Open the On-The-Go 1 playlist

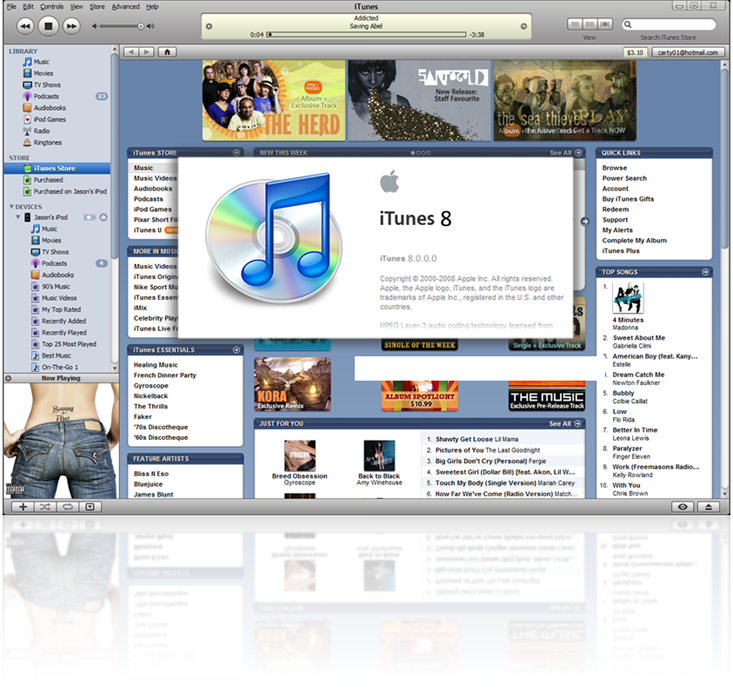click(x=60, y=367)
